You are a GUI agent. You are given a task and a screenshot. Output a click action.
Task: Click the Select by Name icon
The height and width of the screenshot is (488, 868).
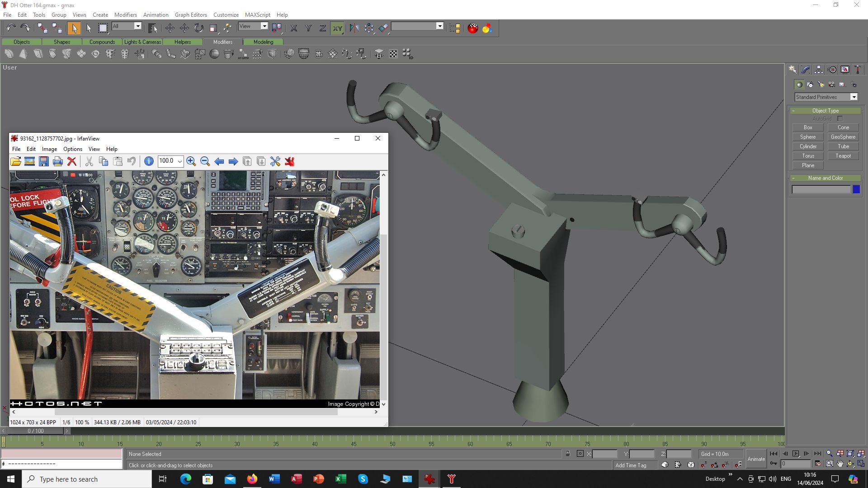click(152, 28)
